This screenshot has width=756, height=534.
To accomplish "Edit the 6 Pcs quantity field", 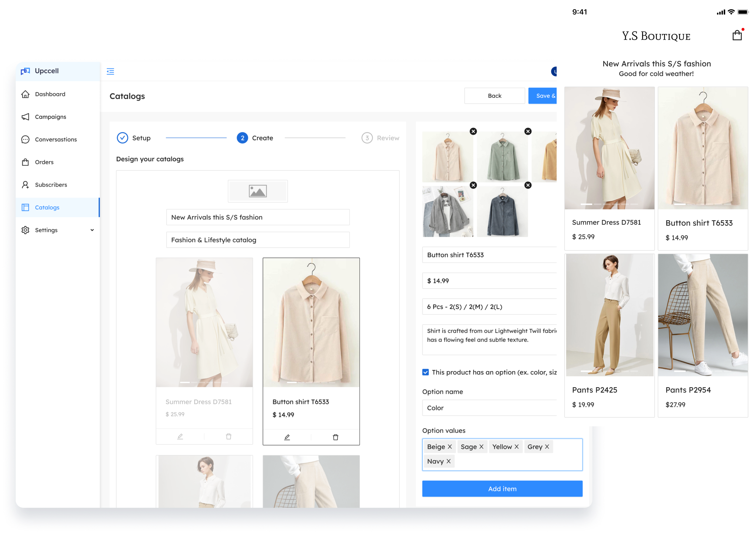I will [x=489, y=307].
